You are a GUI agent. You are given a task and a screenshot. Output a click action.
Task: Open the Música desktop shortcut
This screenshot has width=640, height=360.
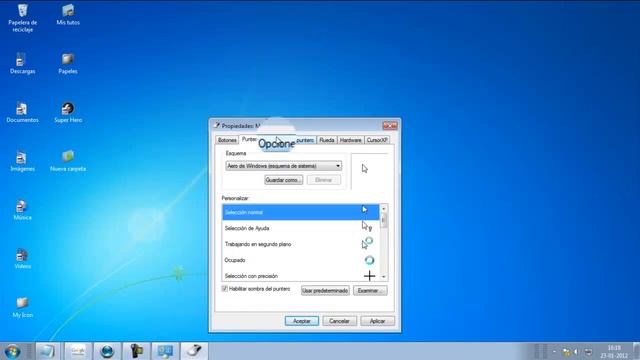22,210
